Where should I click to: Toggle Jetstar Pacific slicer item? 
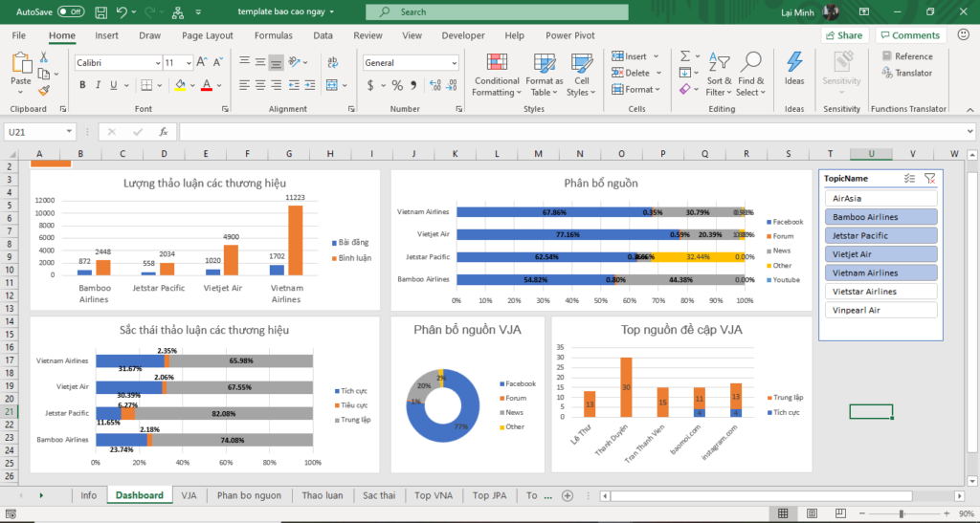(880, 236)
